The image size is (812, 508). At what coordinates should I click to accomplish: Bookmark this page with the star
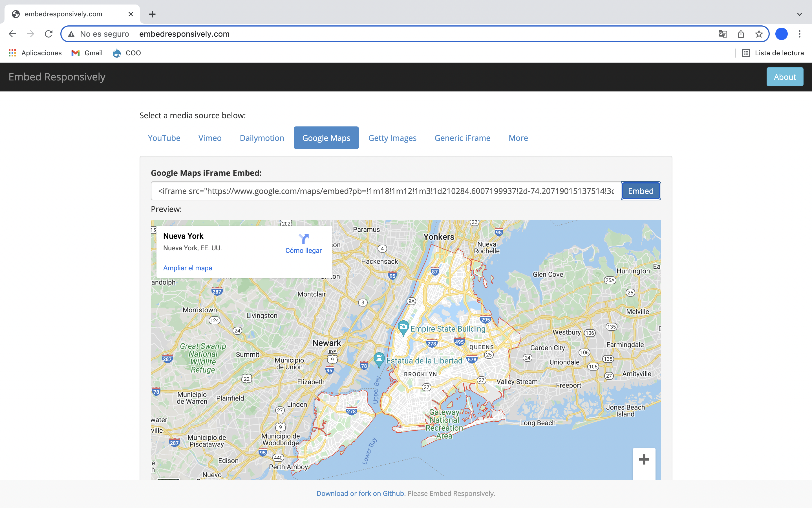click(759, 34)
